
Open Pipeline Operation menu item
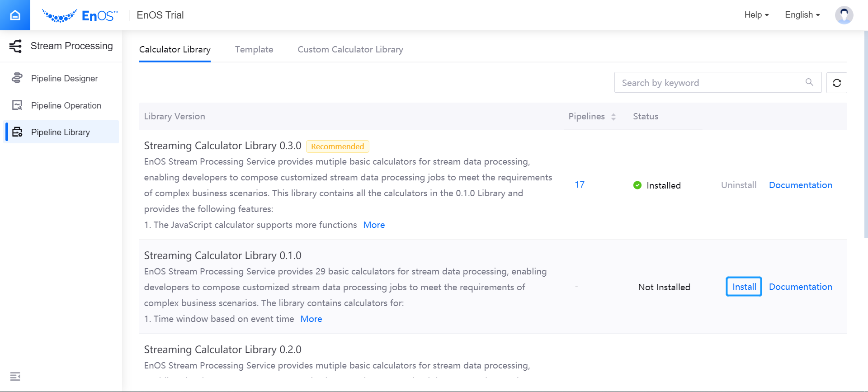pyautogui.click(x=61, y=105)
